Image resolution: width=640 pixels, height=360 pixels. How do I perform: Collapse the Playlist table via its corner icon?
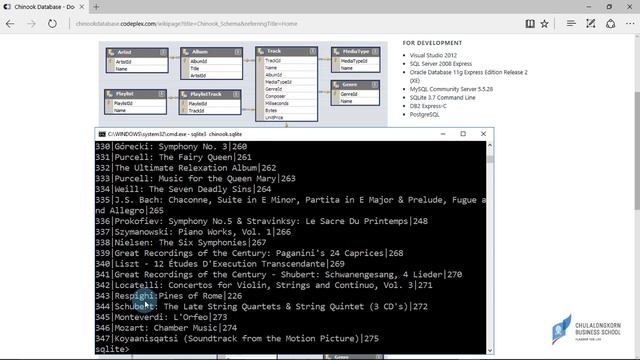pos(161,94)
